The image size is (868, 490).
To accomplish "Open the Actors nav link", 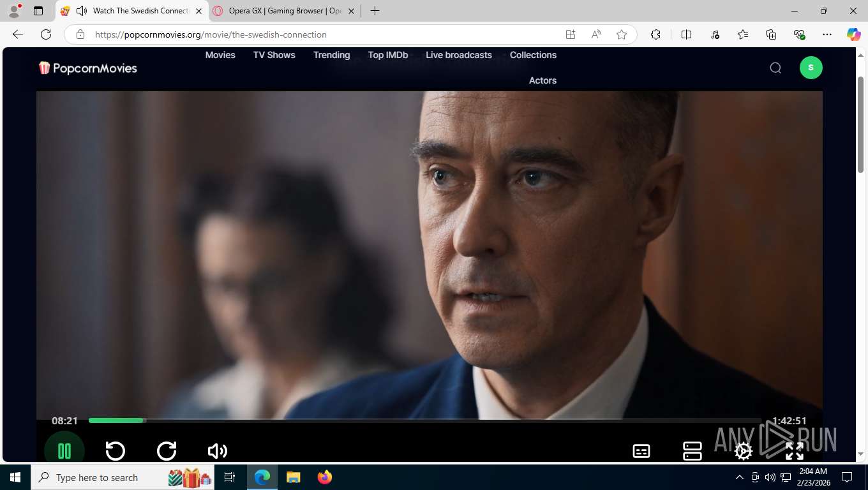I will [x=542, y=80].
